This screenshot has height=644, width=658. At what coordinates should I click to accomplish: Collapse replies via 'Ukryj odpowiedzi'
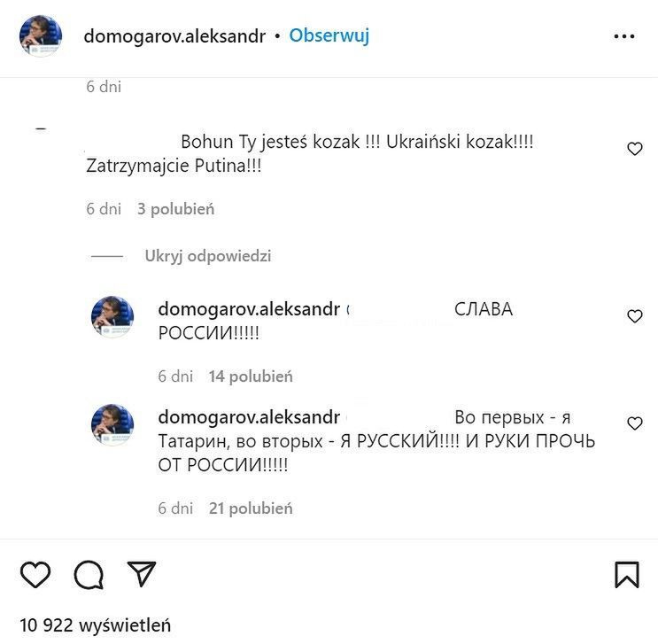coord(208,256)
